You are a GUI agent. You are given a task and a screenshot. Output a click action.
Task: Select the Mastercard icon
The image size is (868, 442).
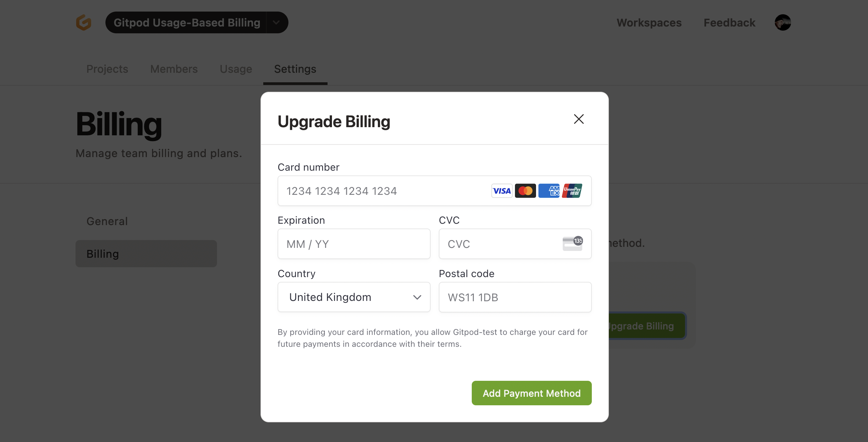[x=525, y=191]
